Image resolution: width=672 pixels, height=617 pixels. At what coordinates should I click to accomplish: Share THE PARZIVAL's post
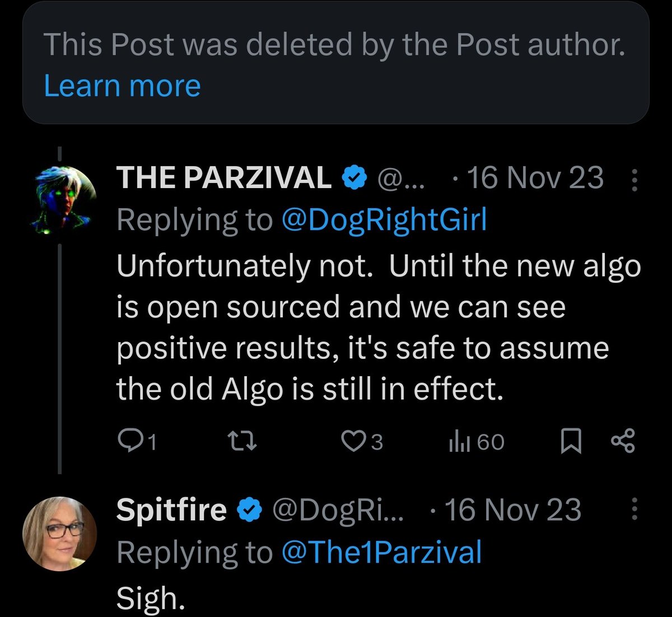(622, 441)
